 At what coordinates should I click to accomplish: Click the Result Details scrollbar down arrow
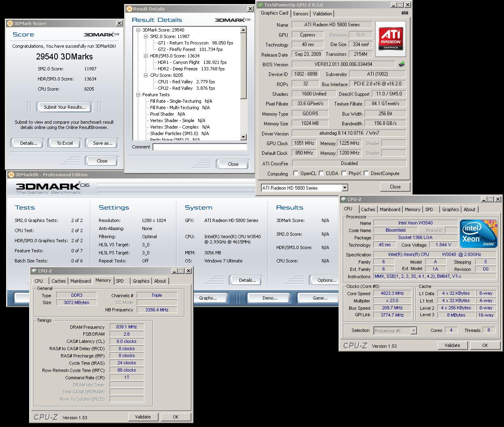pyautogui.click(x=244, y=137)
